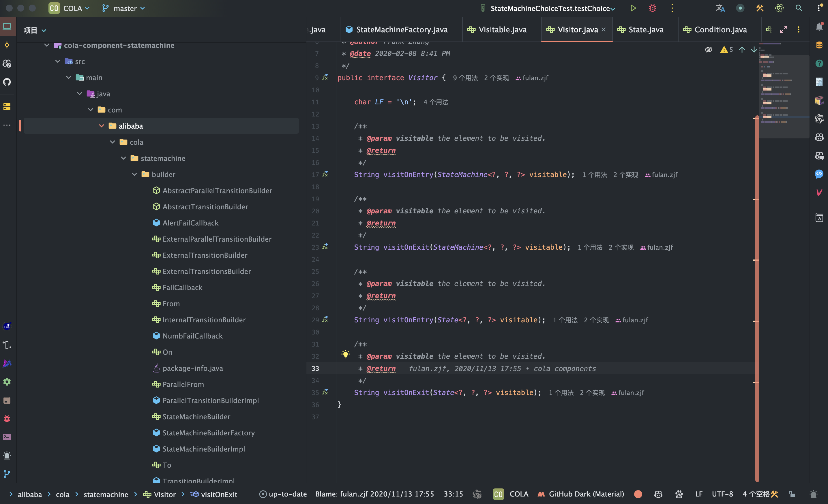
Task: Click the translate icon in toolbar
Action: (720, 8)
